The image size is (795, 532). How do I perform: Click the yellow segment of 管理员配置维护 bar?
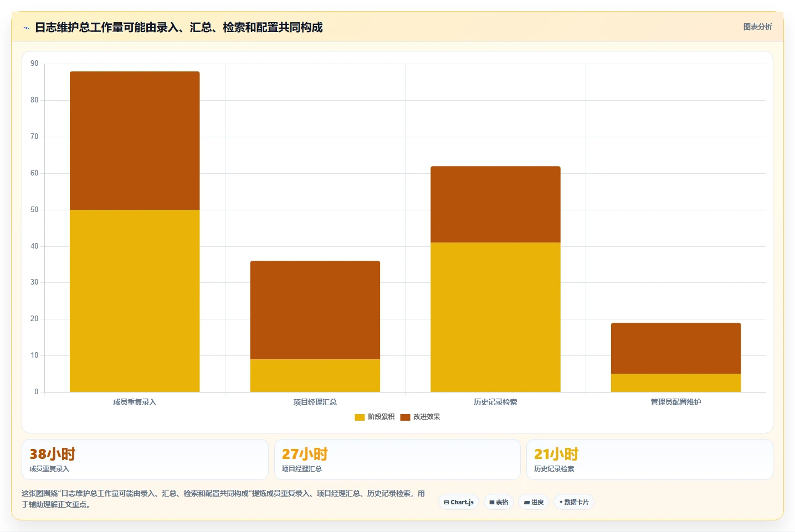click(x=676, y=383)
